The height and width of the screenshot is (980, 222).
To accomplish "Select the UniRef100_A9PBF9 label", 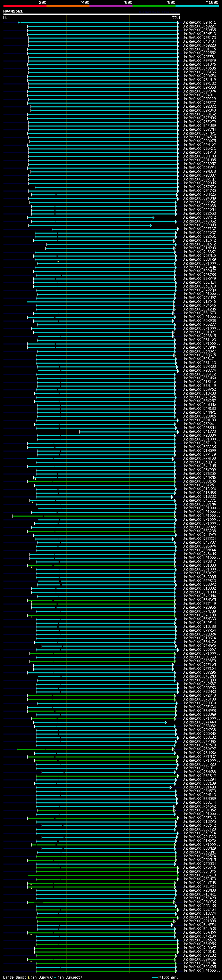I will 199,60.
